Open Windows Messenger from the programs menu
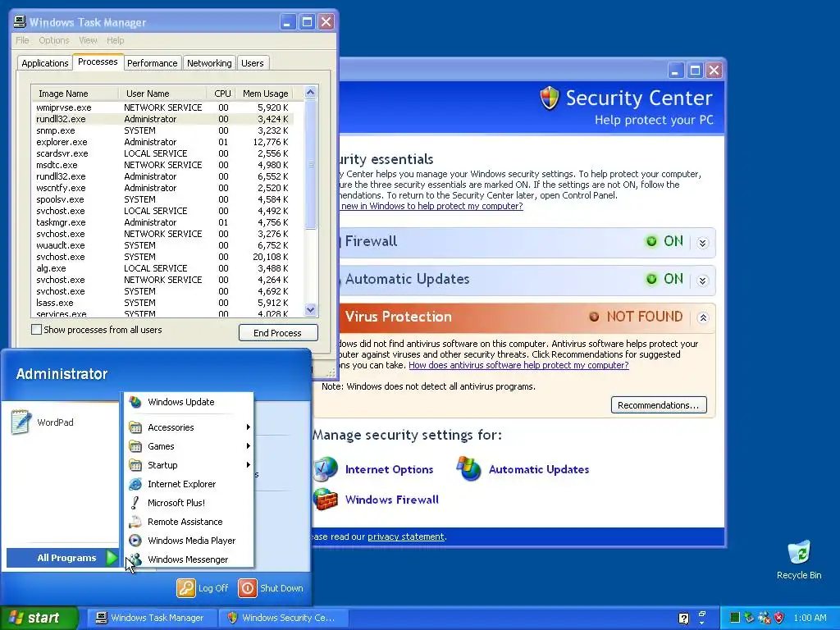840x630 pixels. point(189,559)
